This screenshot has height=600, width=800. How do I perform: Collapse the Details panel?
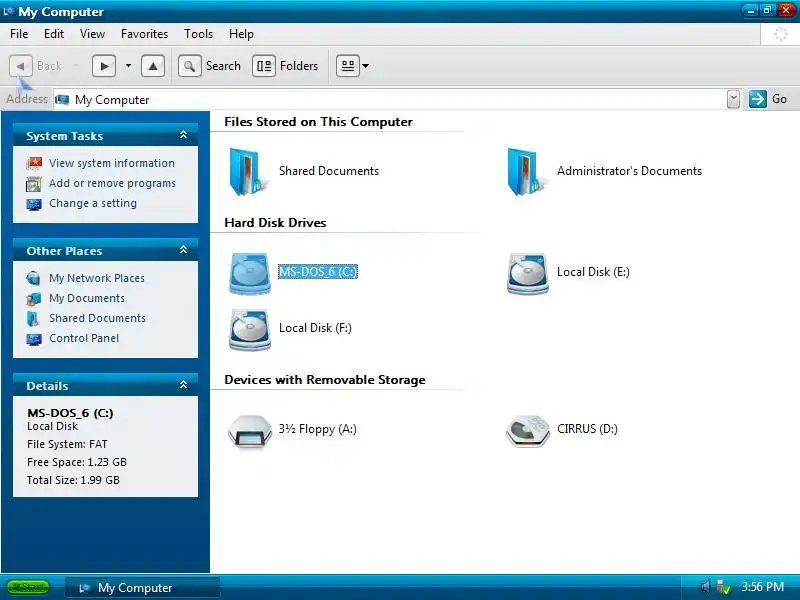(x=183, y=385)
